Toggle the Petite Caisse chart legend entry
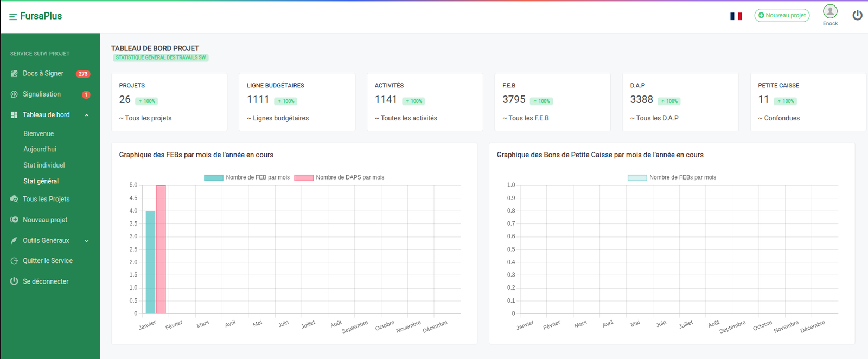868x359 pixels. pyautogui.click(x=672, y=177)
